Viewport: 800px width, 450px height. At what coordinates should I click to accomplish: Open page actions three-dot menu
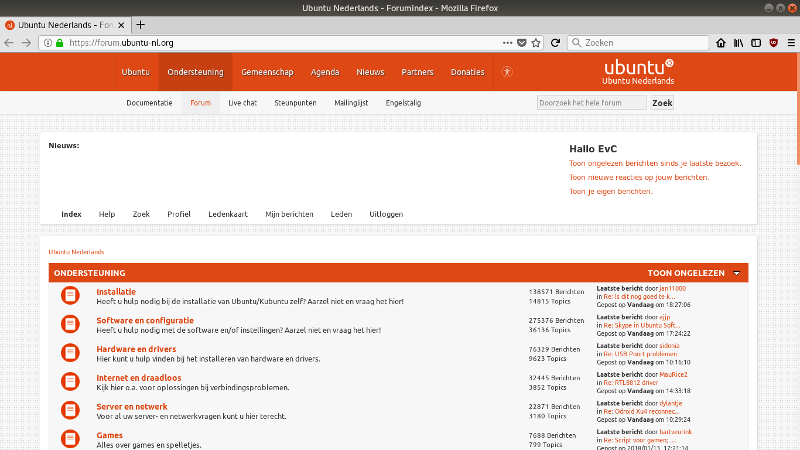tap(507, 43)
